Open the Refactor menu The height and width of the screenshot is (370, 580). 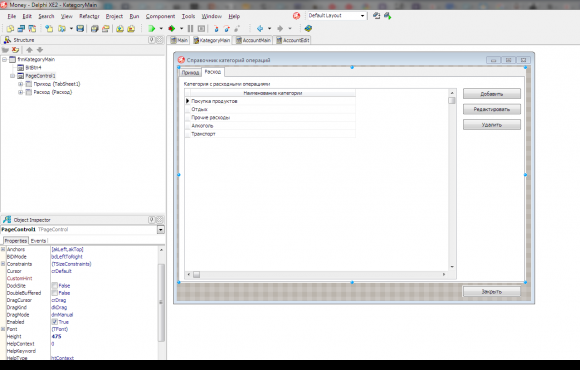click(x=89, y=16)
